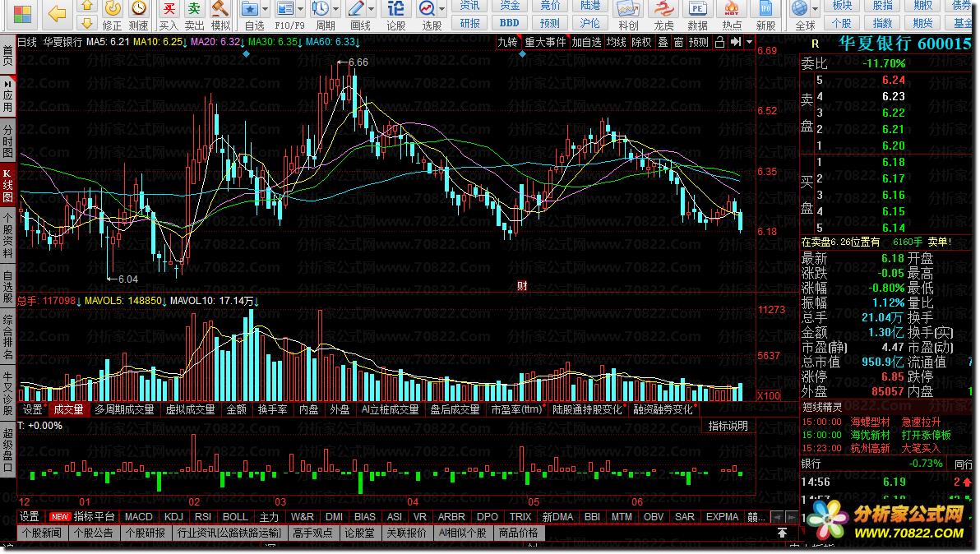Open the 个股新闻 tab
The width and height of the screenshot is (980, 554).
43,533
